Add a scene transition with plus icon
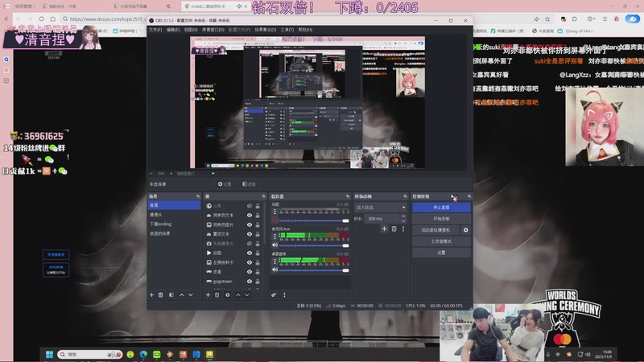 (x=384, y=228)
